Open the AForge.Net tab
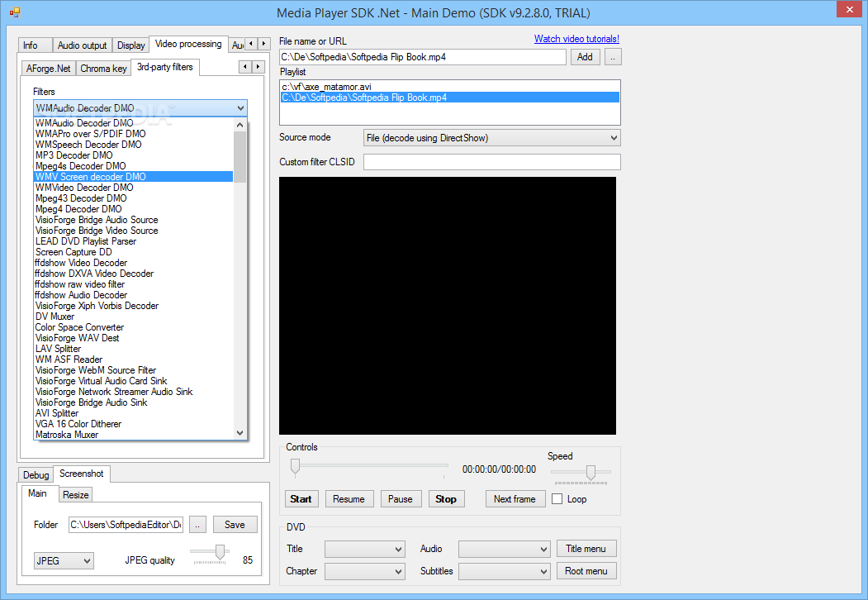The image size is (868, 600). click(49, 68)
